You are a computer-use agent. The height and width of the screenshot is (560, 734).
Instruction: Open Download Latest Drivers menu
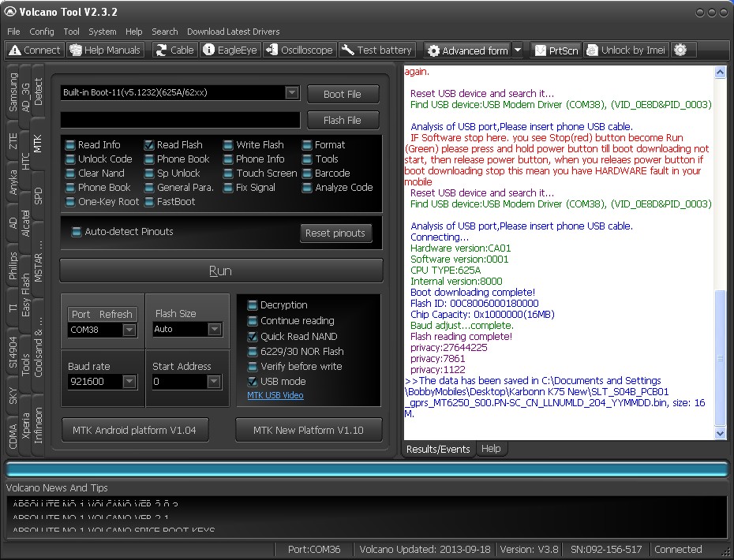tap(233, 32)
